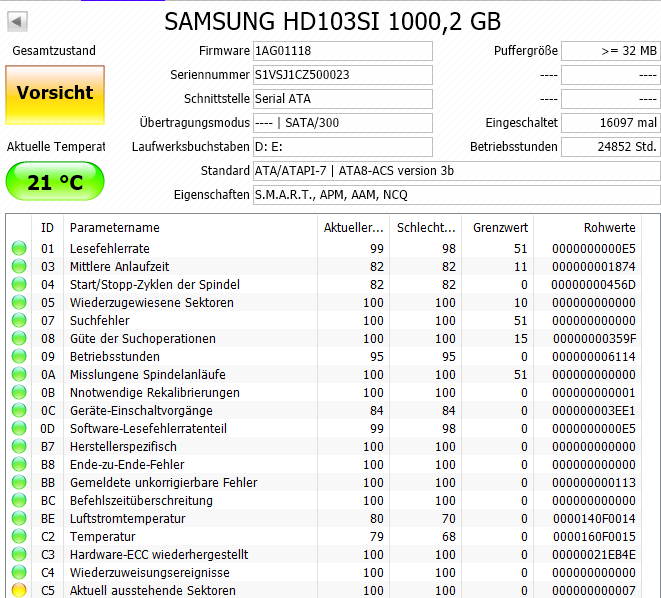Select the Suchfehler parameter name
661x598 pixels.
[99, 321]
